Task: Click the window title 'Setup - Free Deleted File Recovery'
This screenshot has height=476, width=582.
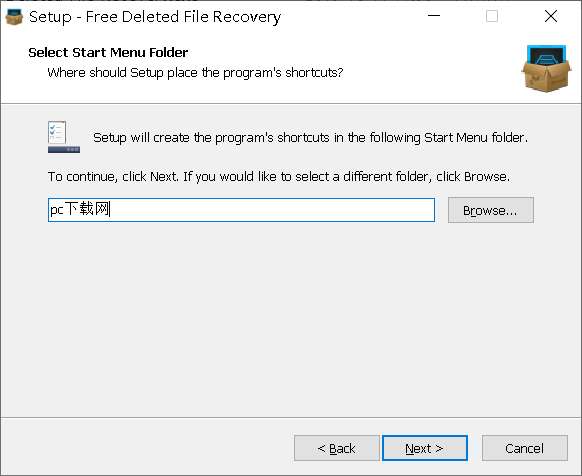Action: click(x=155, y=17)
